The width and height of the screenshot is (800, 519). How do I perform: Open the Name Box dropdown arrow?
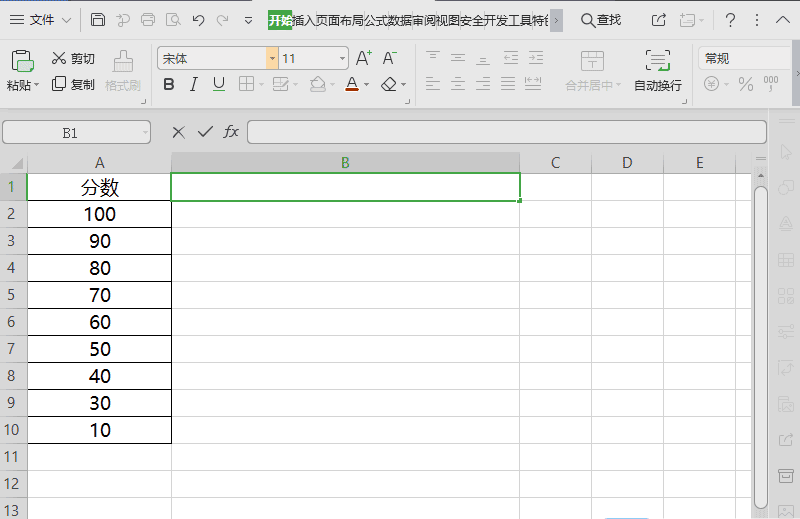(x=145, y=133)
